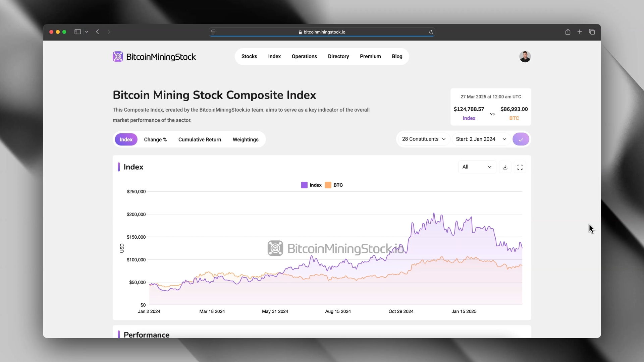
Task: Apply settings with the purple checkmark button
Action: pyautogui.click(x=521, y=139)
